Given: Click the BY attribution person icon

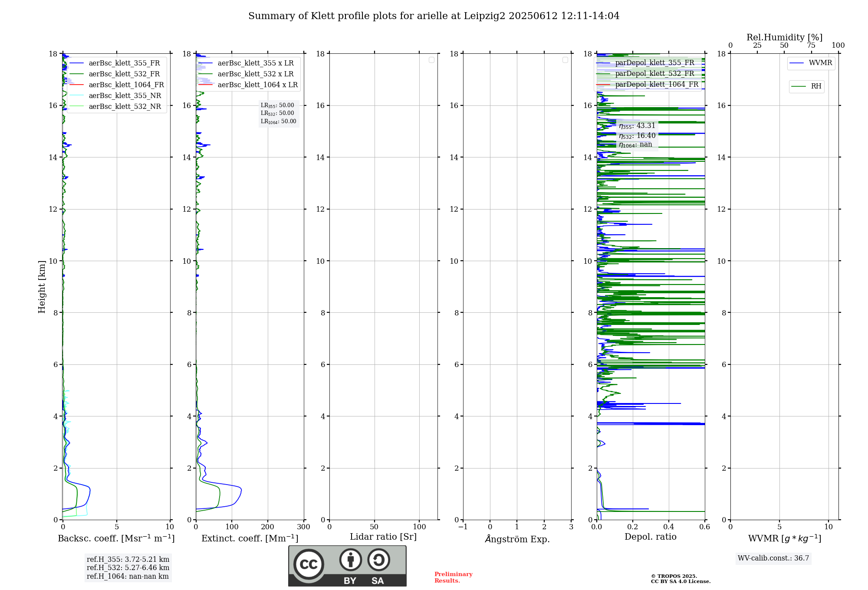Looking at the screenshot, I should coord(351,560).
